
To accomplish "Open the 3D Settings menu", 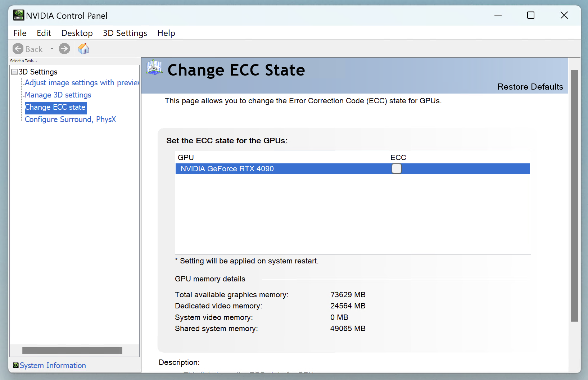I will coord(125,33).
